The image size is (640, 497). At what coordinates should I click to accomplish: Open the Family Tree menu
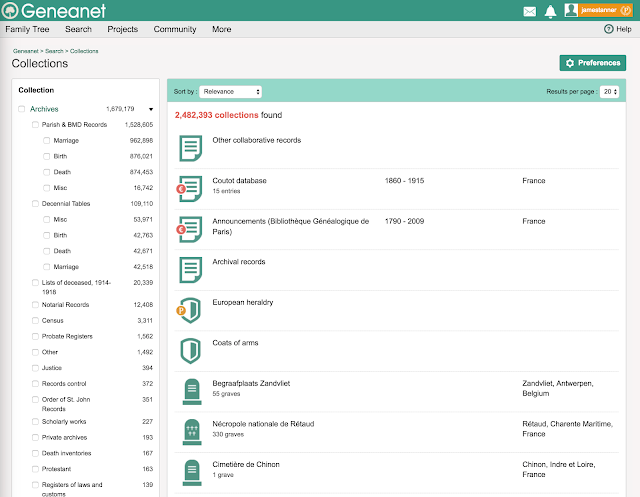[x=27, y=29]
